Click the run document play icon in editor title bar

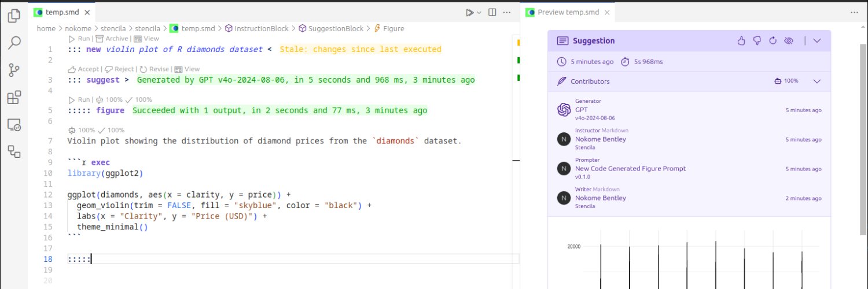[x=469, y=12]
